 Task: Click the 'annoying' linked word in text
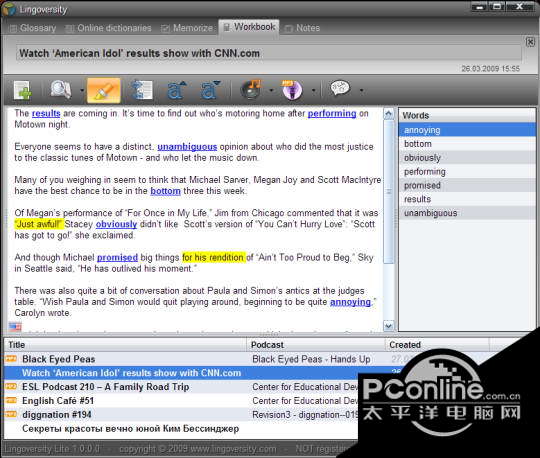(350, 302)
